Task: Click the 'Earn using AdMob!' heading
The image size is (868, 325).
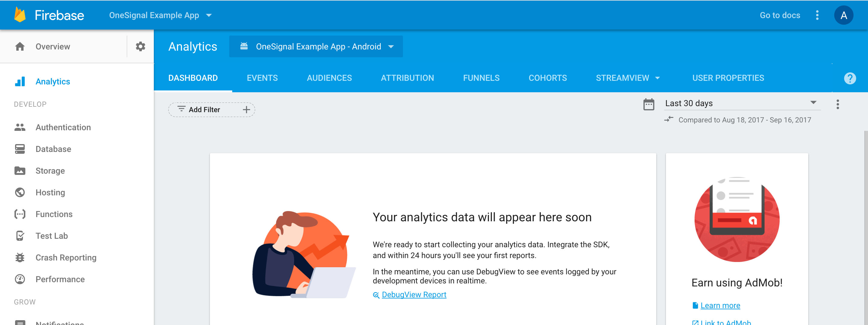Action: click(737, 282)
